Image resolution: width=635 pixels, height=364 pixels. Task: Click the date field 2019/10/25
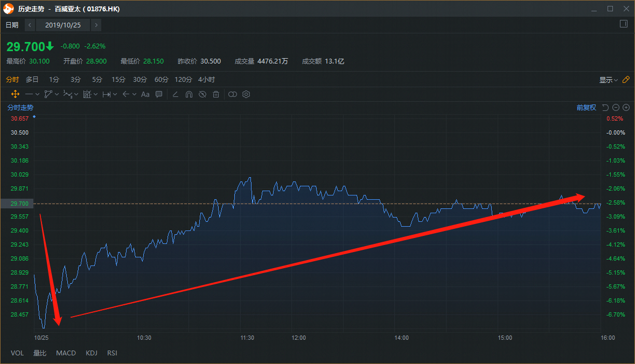pyautogui.click(x=63, y=25)
